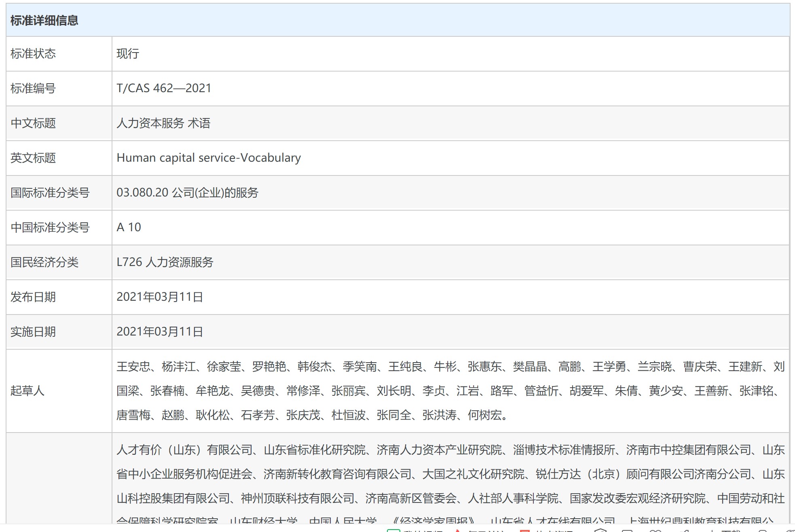795x532 pixels.
Task: Click the 英文标题 label cell
Action: coord(33,158)
